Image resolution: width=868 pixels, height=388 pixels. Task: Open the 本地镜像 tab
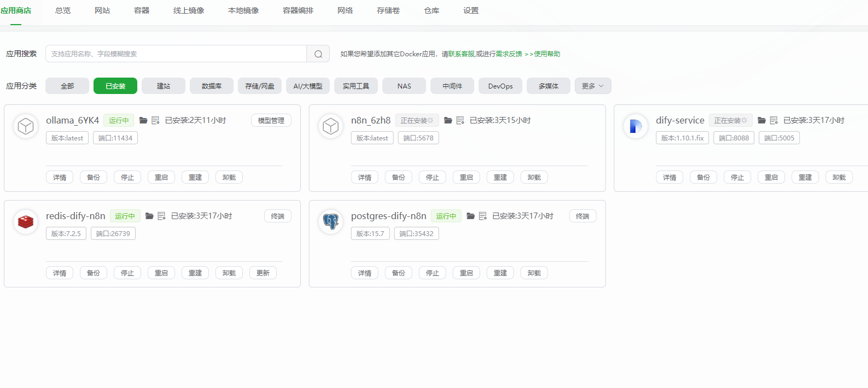(243, 10)
